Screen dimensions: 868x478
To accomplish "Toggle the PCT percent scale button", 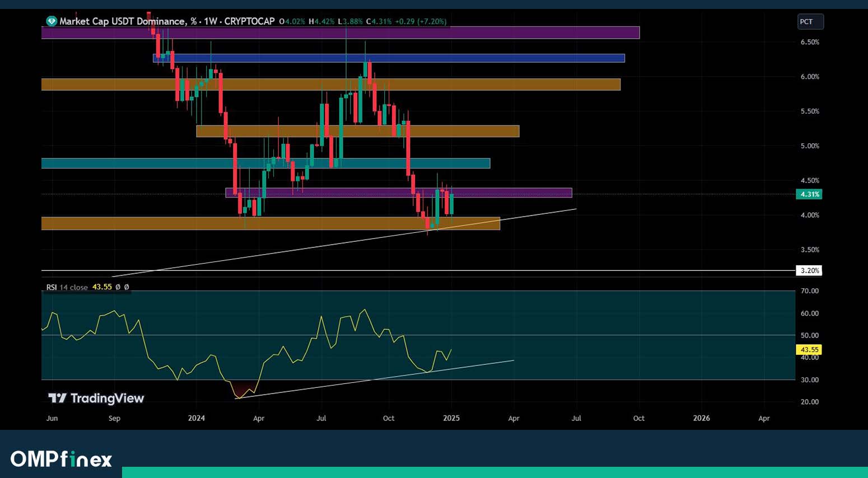I will click(810, 22).
